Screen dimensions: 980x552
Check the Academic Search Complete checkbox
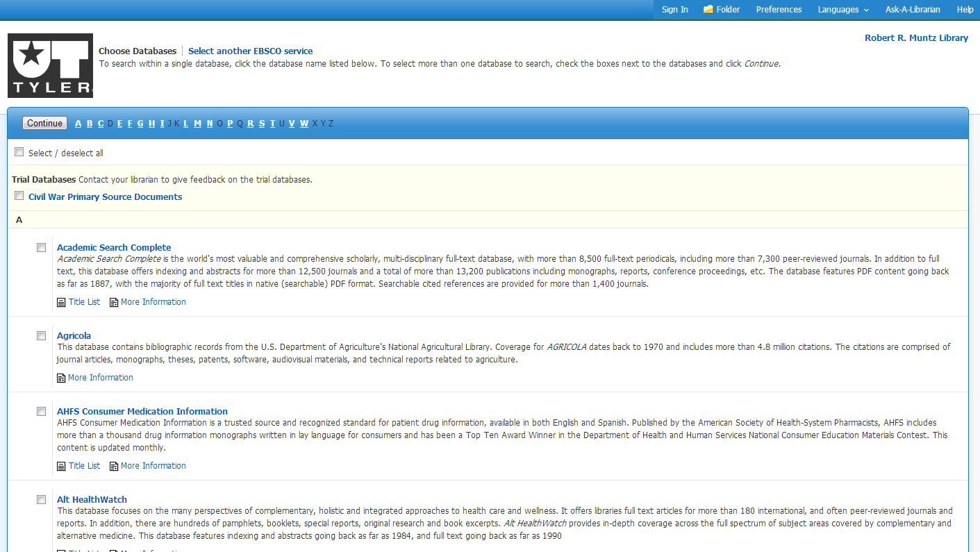(x=42, y=247)
